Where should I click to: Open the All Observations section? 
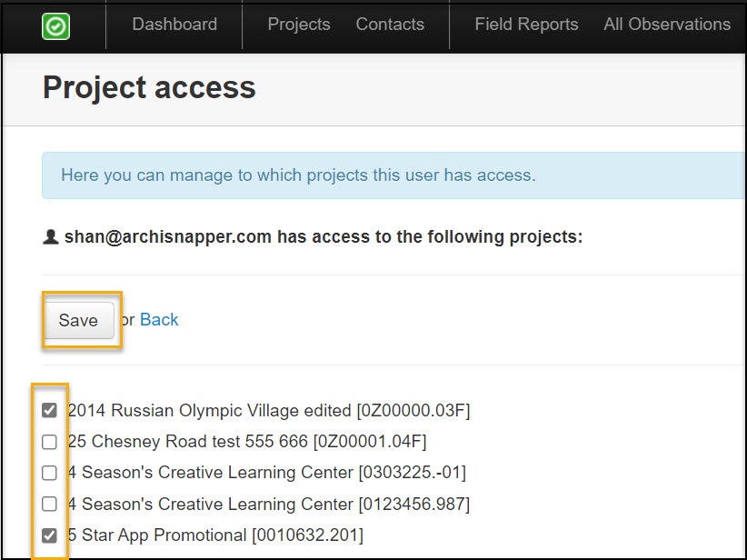667,25
